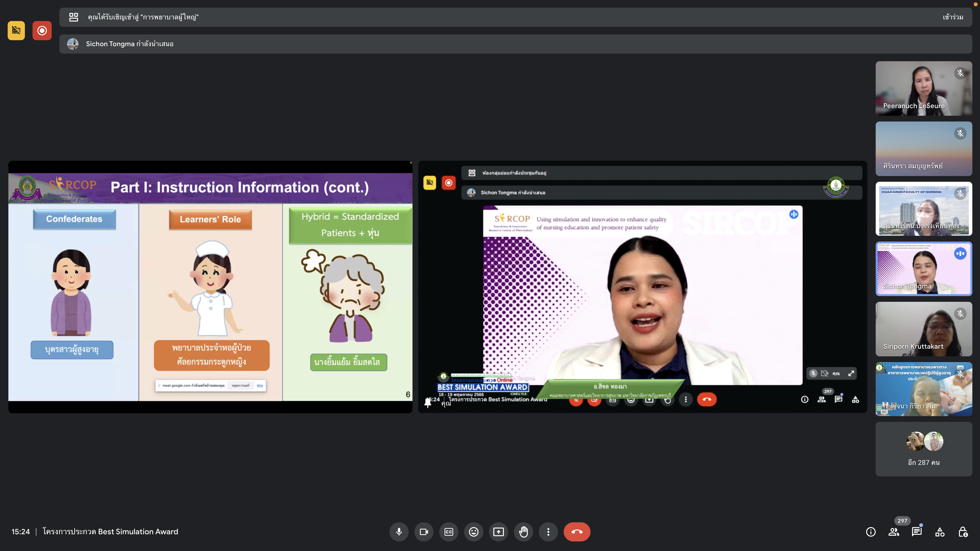Click three-dot menu in shared screen toolbar
This screenshot has height=551, width=980.
point(686,399)
